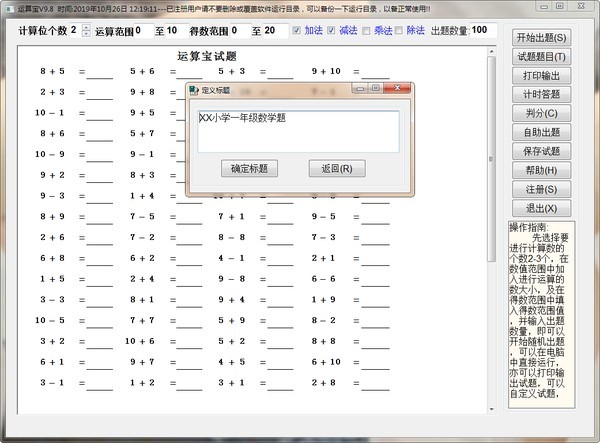Toggle the 加法 checkbox
This screenshot has width=600, height=443.
(296, 30)
